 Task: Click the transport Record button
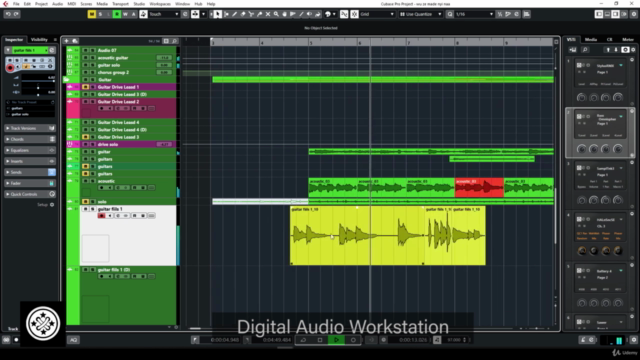coord(353,340)
